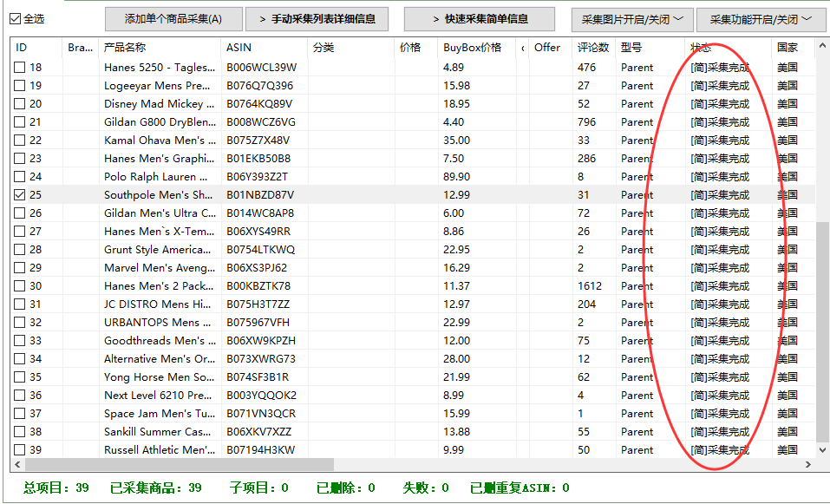Screen dimensions: 830x504
Task: Click the horizontal scrollbar thumb
Action: pos(180,464)
